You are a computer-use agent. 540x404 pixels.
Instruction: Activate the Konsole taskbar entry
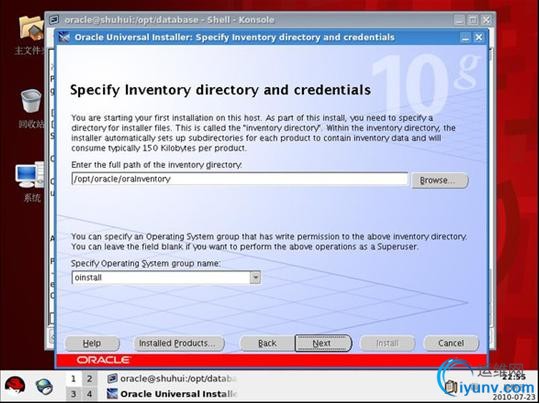tap(172, 379)
